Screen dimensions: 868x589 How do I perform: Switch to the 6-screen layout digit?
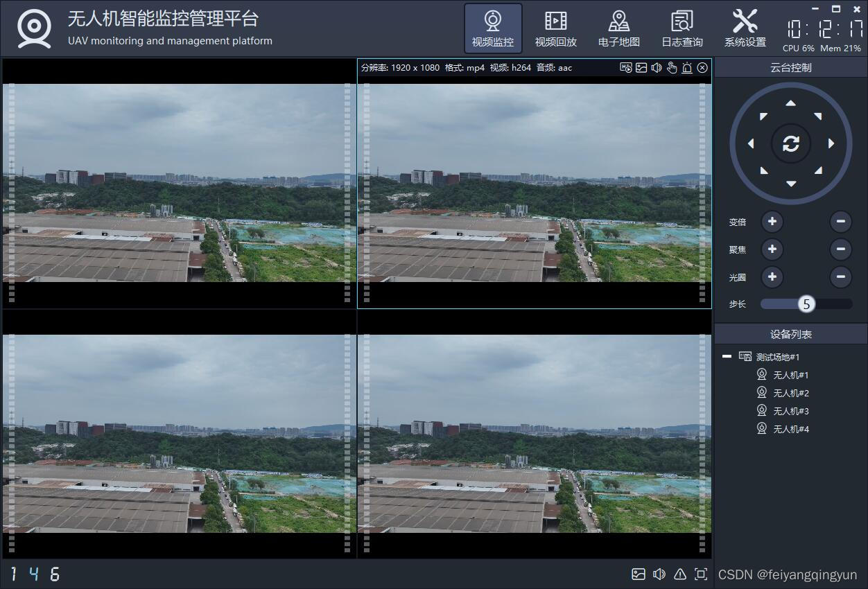(55, 574)
